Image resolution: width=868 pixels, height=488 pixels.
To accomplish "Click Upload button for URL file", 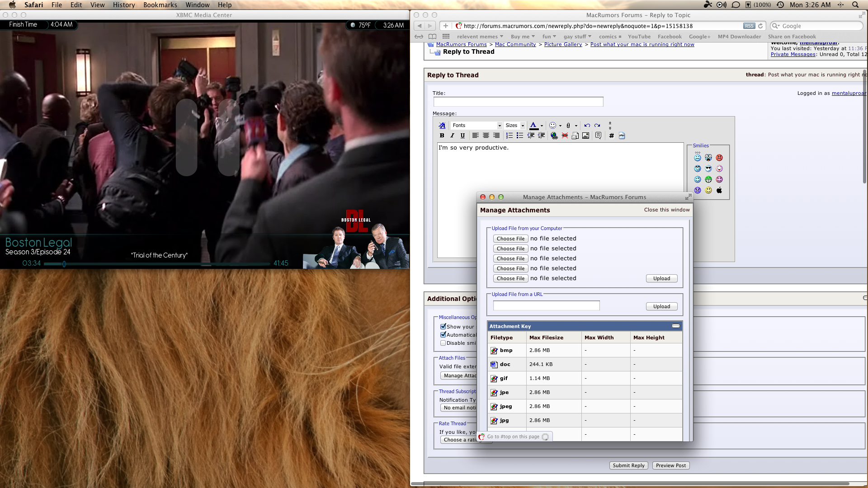I will coord(661,306).
